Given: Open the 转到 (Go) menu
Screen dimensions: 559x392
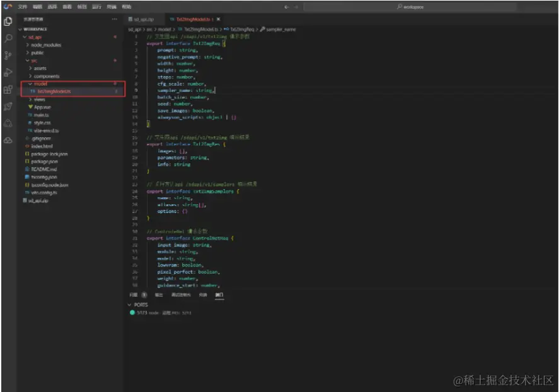Looking at the screenshot, I should click(82, 7).
